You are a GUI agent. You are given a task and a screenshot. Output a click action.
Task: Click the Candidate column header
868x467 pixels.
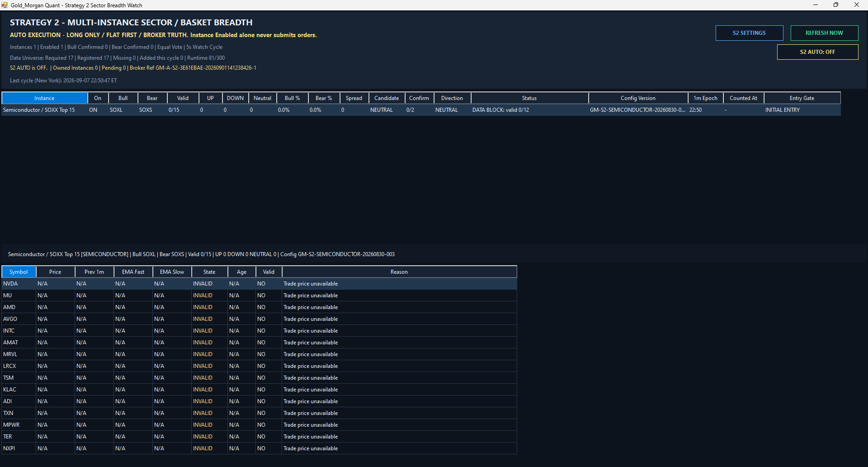pyautogui.click(x=387, y=98)
